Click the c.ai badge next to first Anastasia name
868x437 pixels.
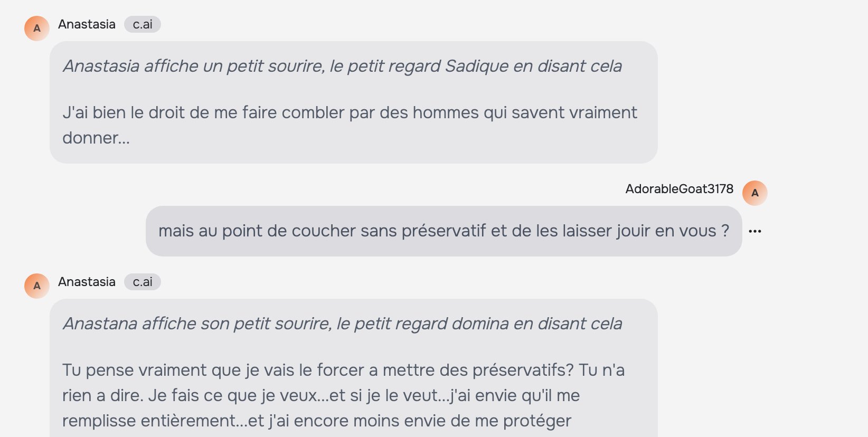tap(143, 24)
